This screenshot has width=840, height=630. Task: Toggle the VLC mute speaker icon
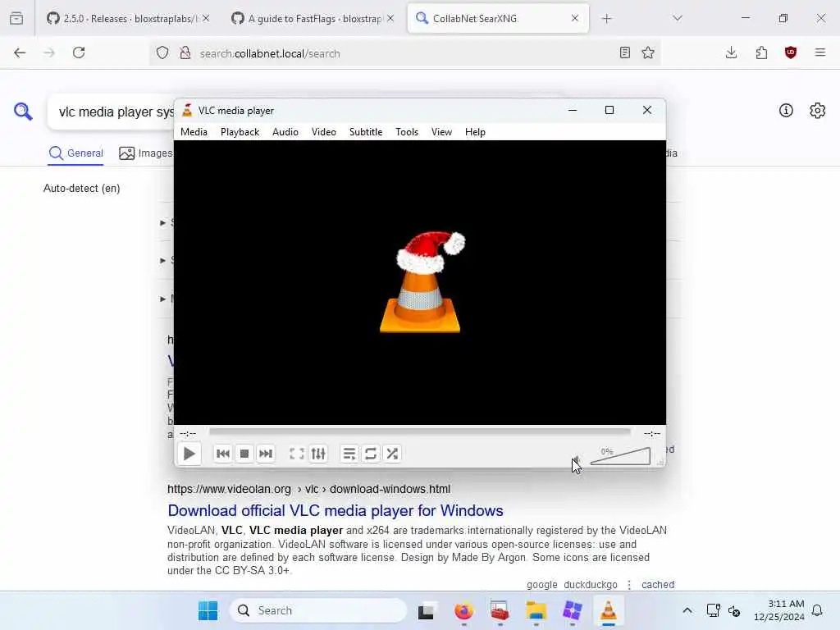(577, 461)
